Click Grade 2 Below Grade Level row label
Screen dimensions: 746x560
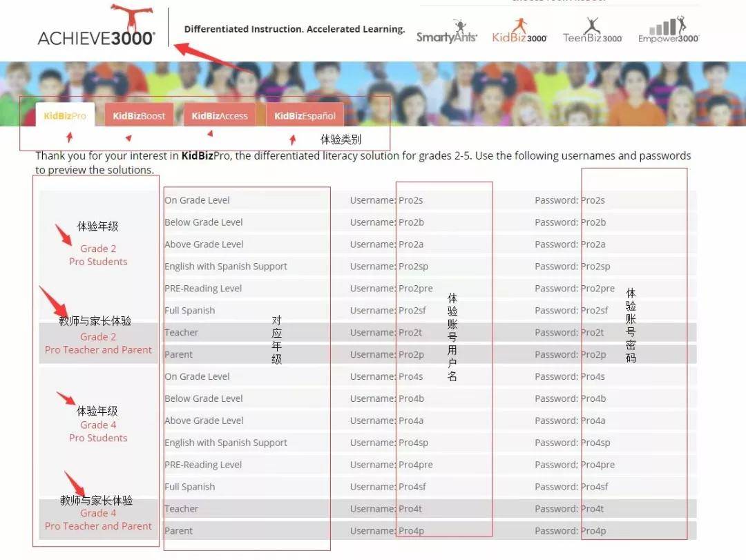coord(204,222)
